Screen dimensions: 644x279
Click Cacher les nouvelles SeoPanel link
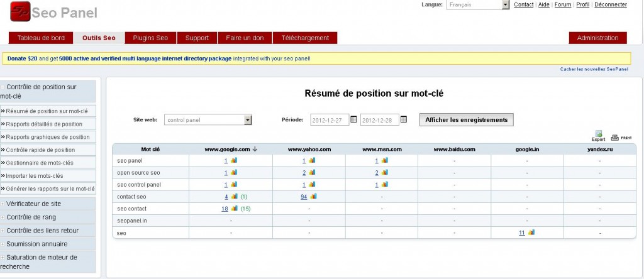594,69
